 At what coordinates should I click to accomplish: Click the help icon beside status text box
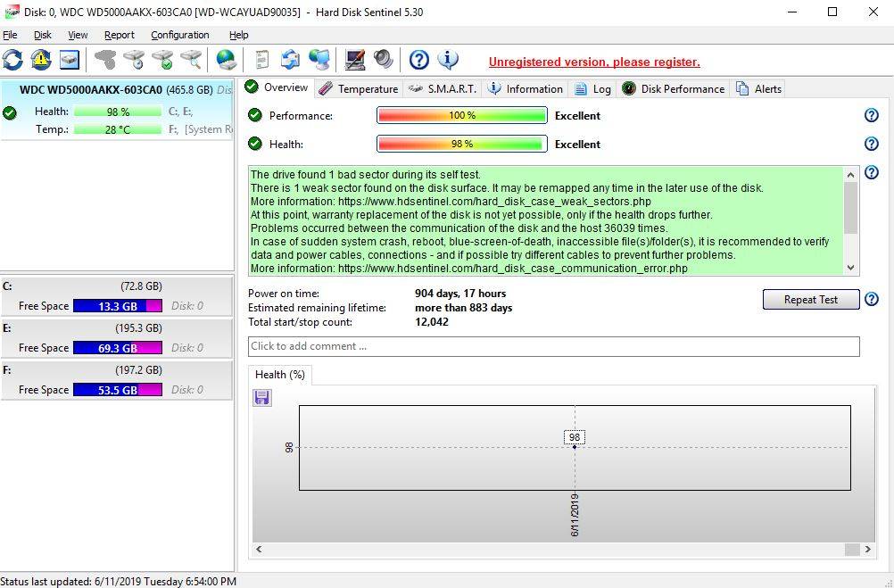pyautogui.click(x=871, y=171)
